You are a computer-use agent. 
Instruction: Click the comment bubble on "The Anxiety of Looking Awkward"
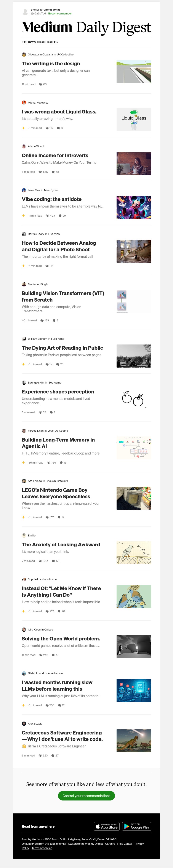(54, 561)
